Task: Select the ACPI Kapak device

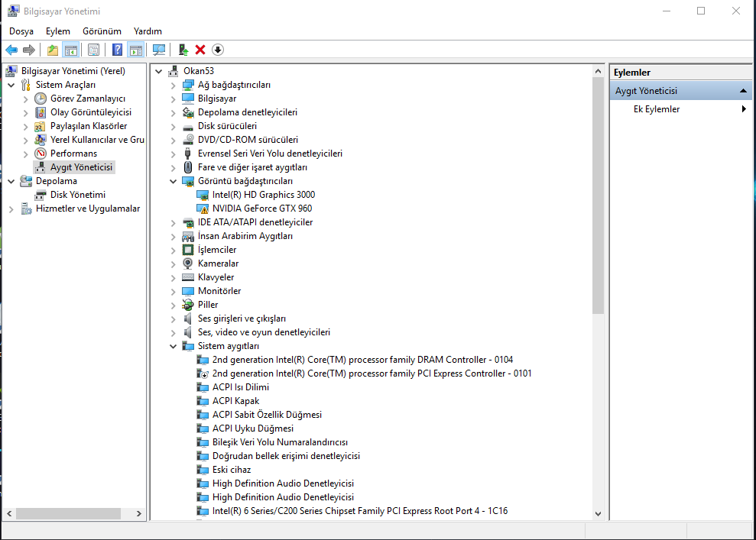Action: (235, 401)
